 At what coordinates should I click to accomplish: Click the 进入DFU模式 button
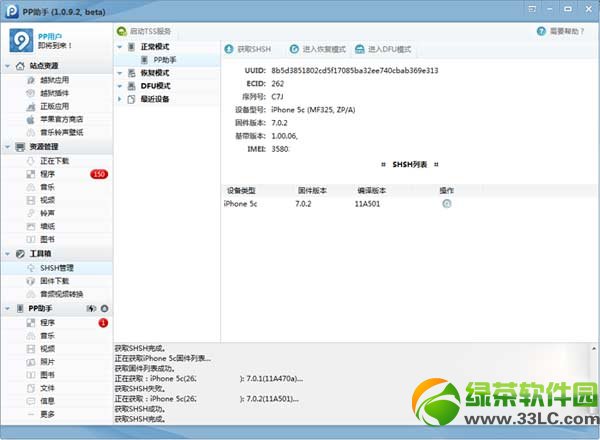(383, 49)
